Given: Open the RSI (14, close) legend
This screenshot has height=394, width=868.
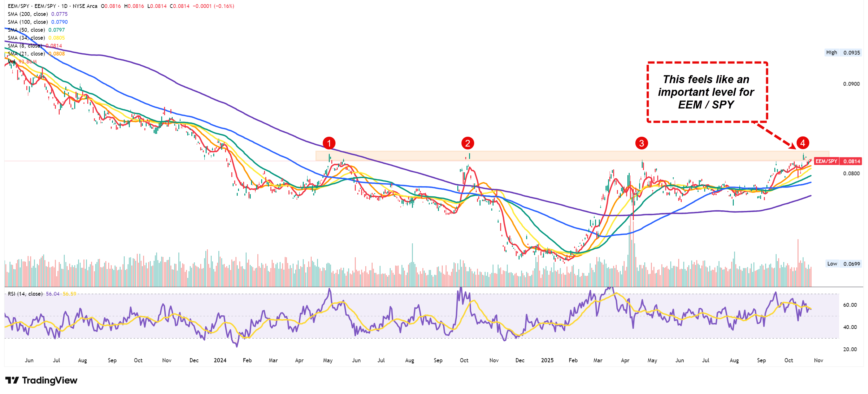Looking at the screenshot, I should pos(25,294).
